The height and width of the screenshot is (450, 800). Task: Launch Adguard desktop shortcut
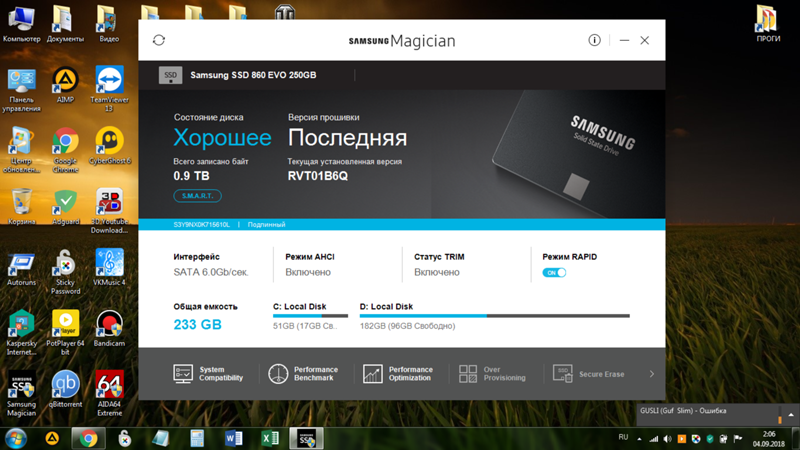pyautogui.click(x=65, y=207)
